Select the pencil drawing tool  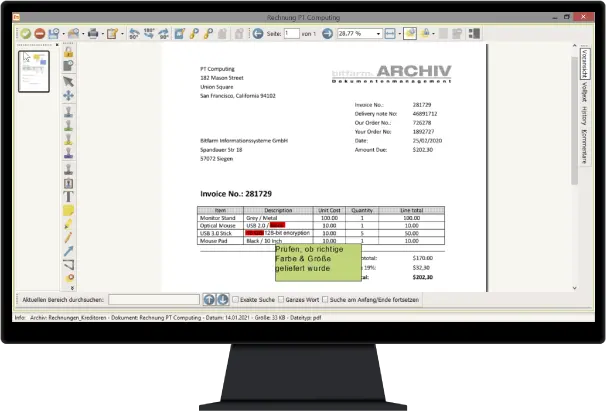pyautogui.click(x=68, y=237)
